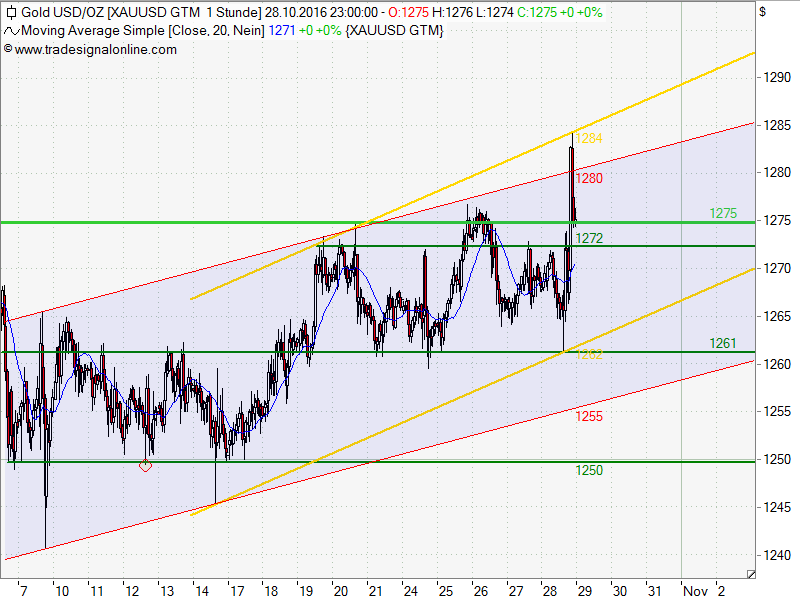Click the resize grip at chart corner
The image size is (800, 600).
pyautogui.click(x=751, y=574)
